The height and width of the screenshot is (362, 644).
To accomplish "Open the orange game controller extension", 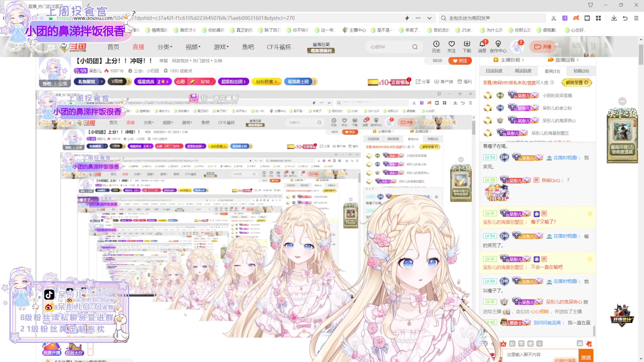I will click(576, 18).
